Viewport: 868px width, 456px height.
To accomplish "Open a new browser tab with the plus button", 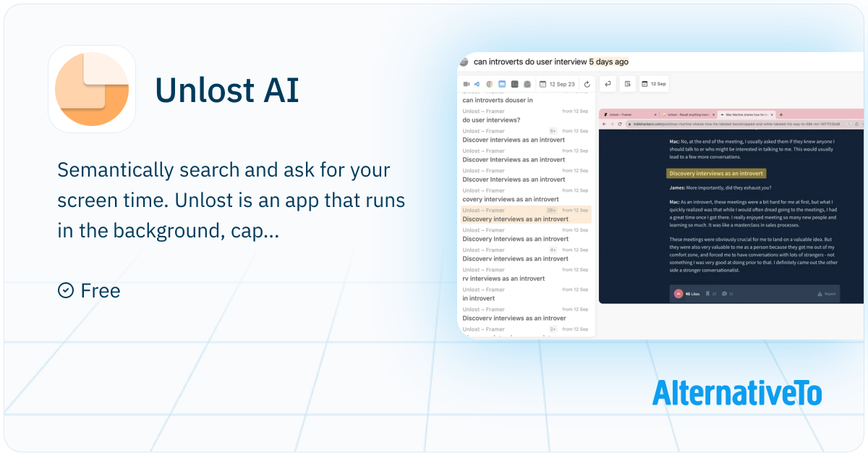I will click(x=781, y=114).
